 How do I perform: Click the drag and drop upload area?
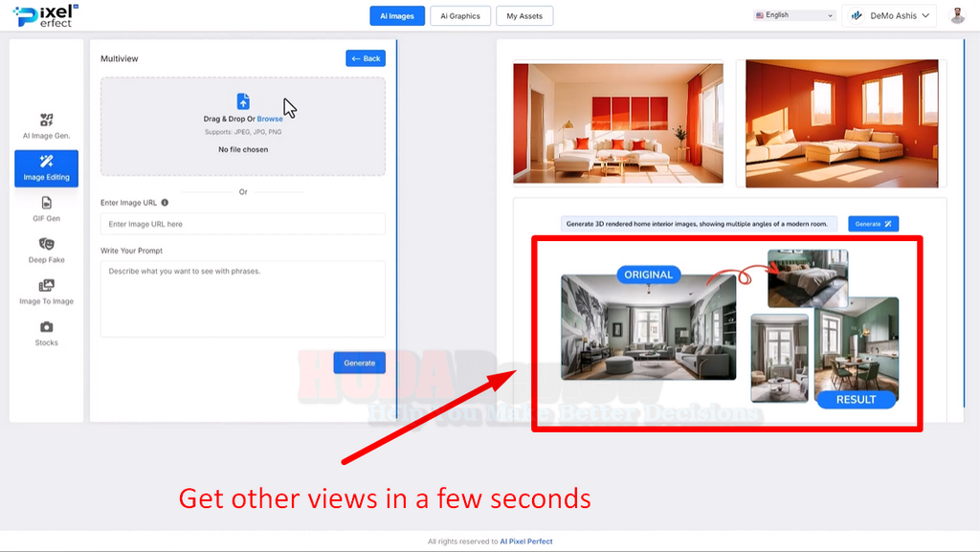tap(243, 126)
